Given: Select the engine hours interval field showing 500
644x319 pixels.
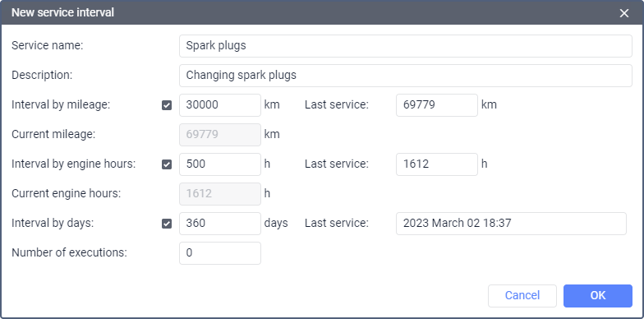Looking at the screenshot, I should pos(220,164).
